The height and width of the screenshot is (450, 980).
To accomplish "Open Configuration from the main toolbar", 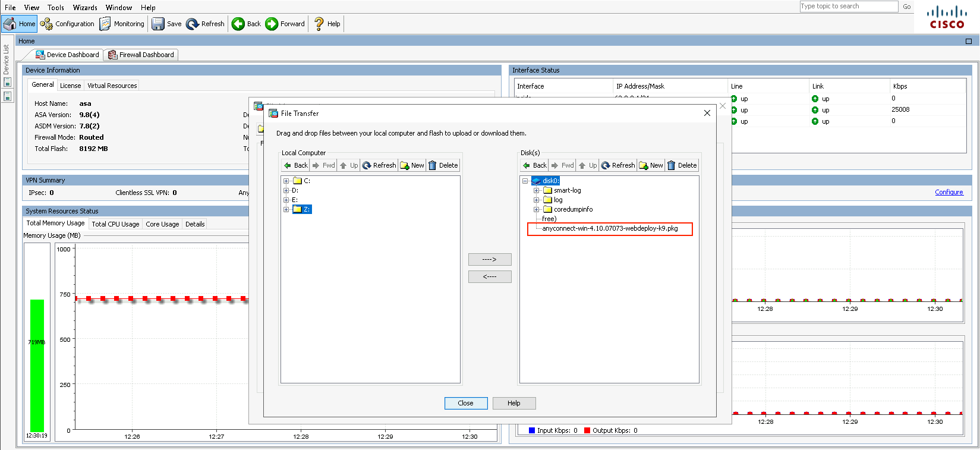I will click(x=46, y=24).
